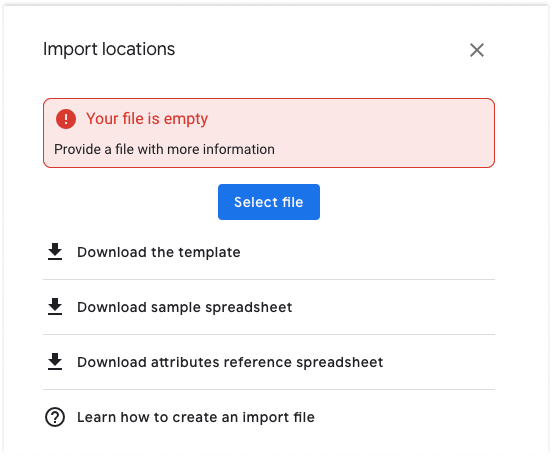Click empty area inside the red error banner
The image size is (552, 456).
click(x=370, y=134)
